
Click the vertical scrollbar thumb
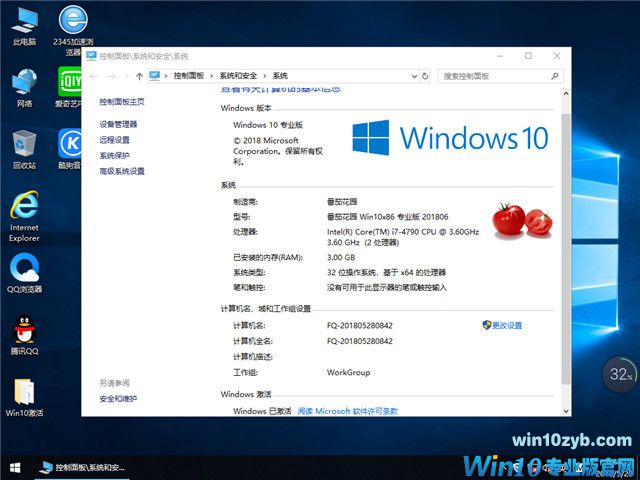pyautogui.click(x=566, y=248)
